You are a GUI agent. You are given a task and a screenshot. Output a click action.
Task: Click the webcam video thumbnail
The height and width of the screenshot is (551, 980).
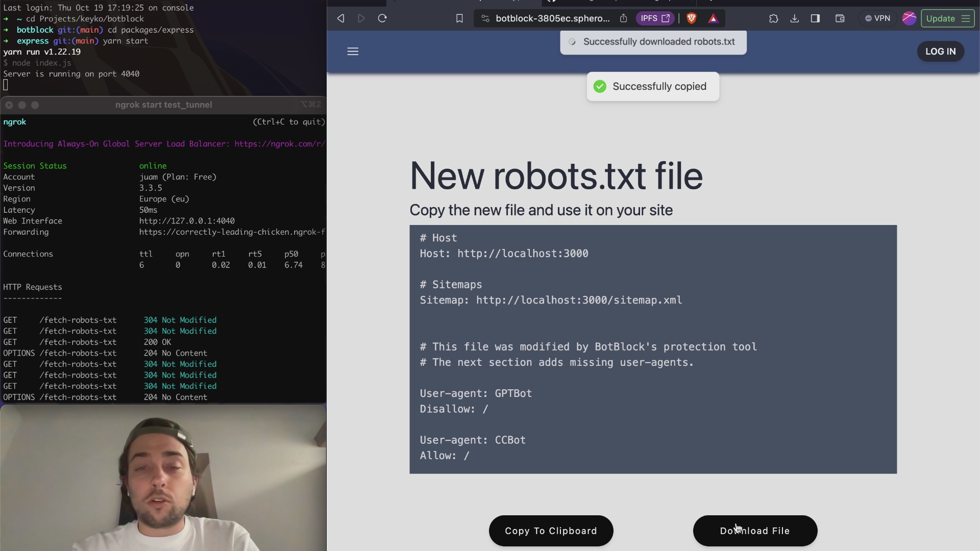click(x=163, y=478)
